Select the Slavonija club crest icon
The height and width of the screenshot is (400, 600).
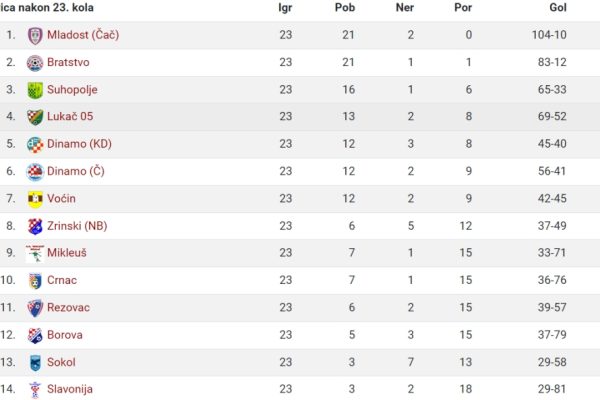[35, 390]
